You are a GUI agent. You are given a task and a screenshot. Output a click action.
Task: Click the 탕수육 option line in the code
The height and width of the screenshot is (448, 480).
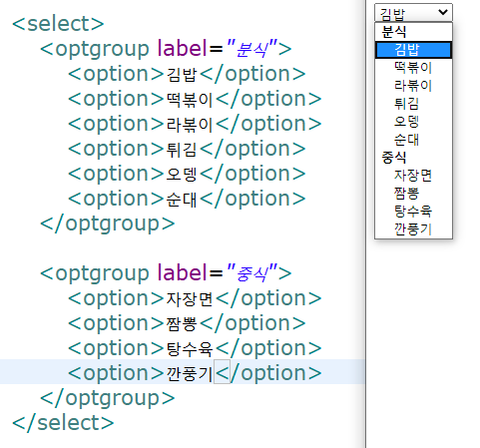(x=195, y=348)
